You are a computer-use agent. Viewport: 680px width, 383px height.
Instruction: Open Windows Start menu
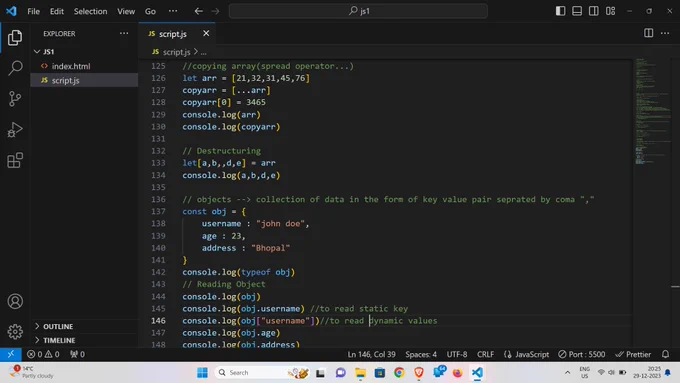click(x=203, y=373)
